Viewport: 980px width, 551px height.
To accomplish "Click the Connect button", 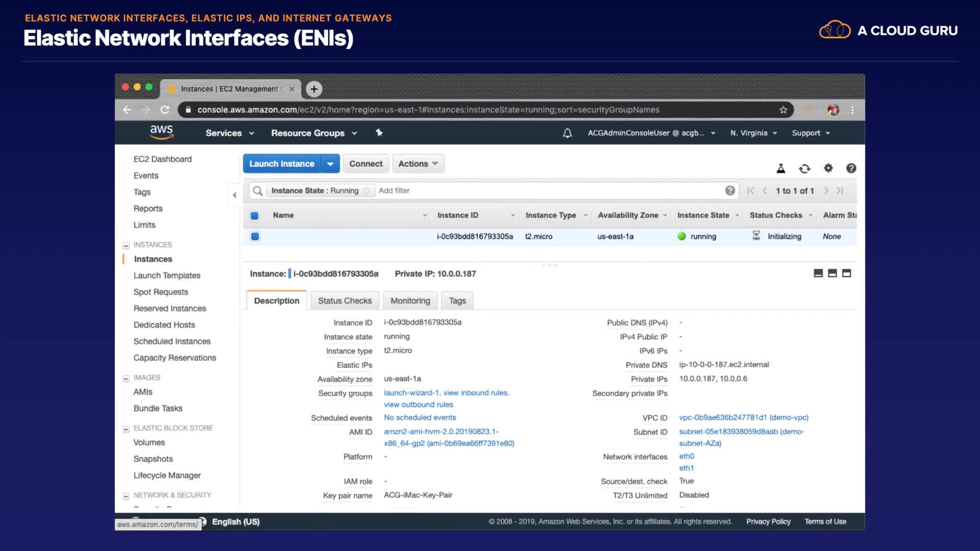I will click(365, 164).
